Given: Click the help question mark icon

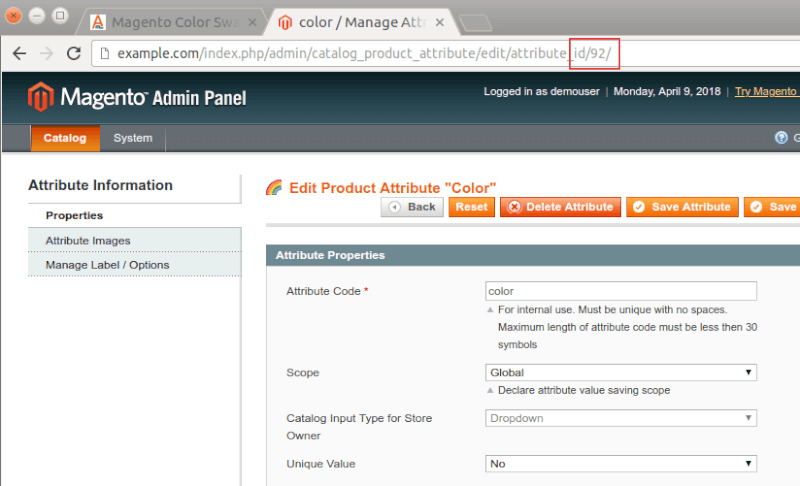Looking at the screenshot, I should [x=781, y=138].
